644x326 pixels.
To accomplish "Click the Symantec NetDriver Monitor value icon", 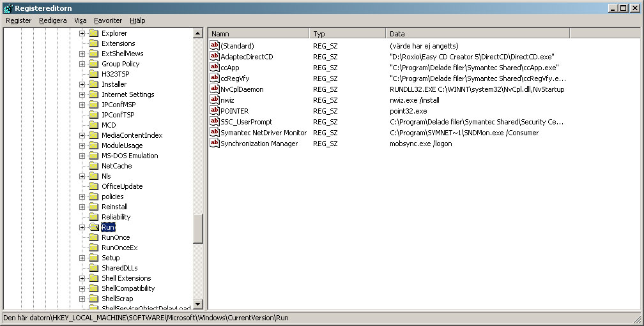I will pyautogui.click(x=215, y=133).
